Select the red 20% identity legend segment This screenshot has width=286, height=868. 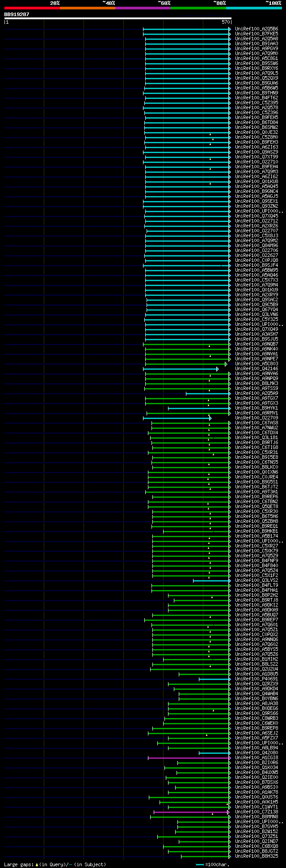(x=32, y=8)
